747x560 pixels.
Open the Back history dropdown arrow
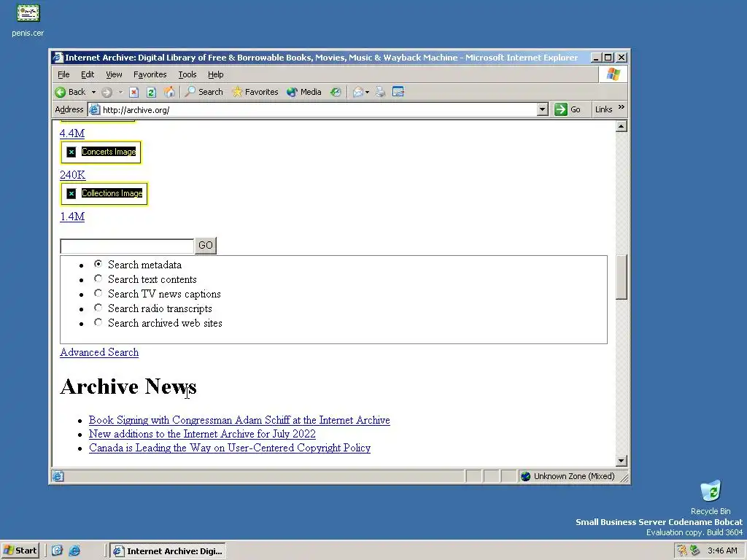point(94,92)
